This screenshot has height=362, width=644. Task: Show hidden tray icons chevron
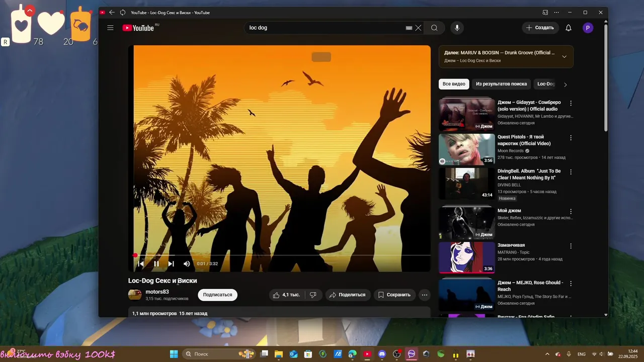point(547,354)
